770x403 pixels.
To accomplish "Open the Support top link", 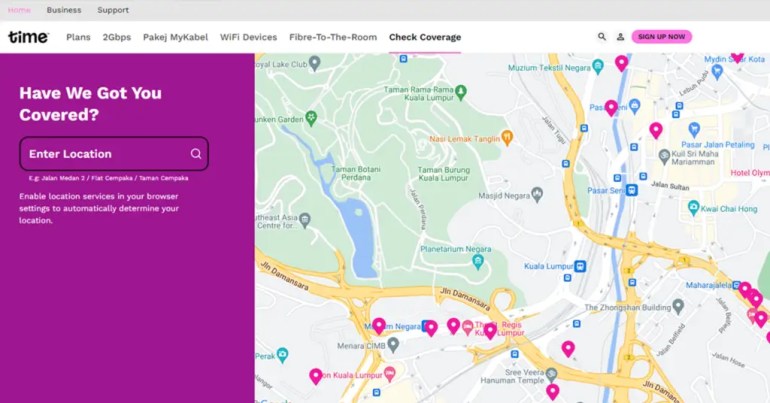I will [113, 10].
